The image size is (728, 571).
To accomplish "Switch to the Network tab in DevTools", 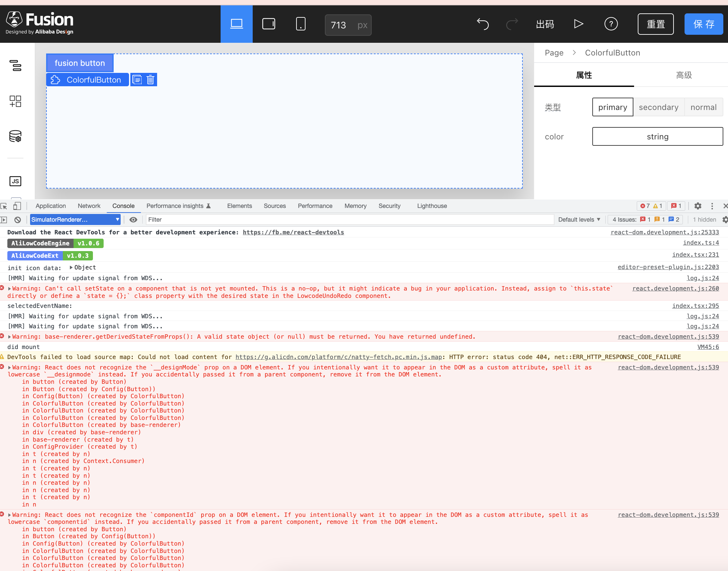I will tap(89, 206).
